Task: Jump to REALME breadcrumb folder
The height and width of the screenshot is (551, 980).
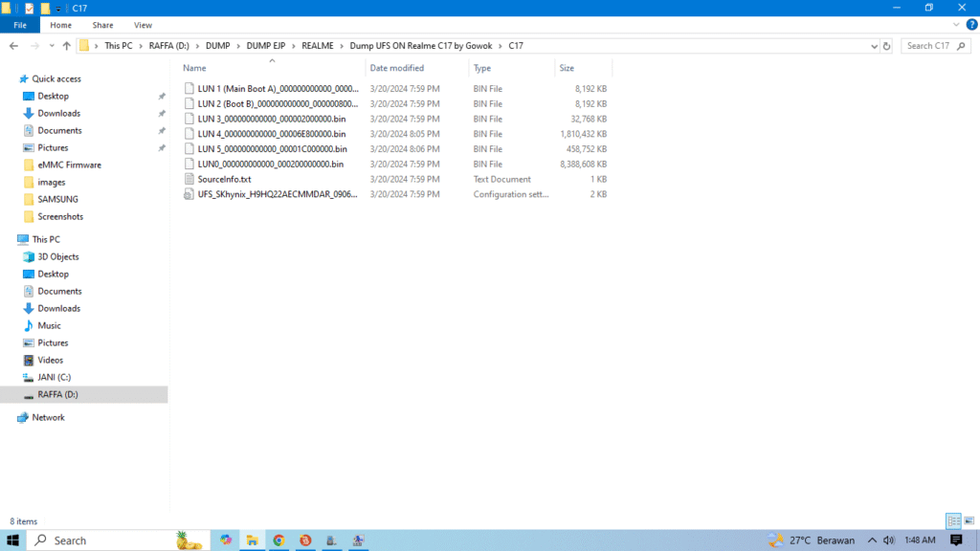Action: [x=318, y=46]
